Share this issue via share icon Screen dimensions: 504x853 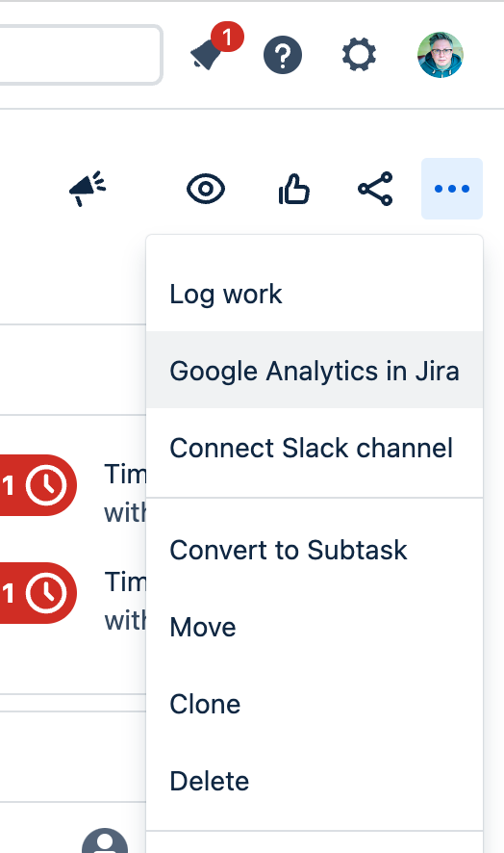pos(375,189)
